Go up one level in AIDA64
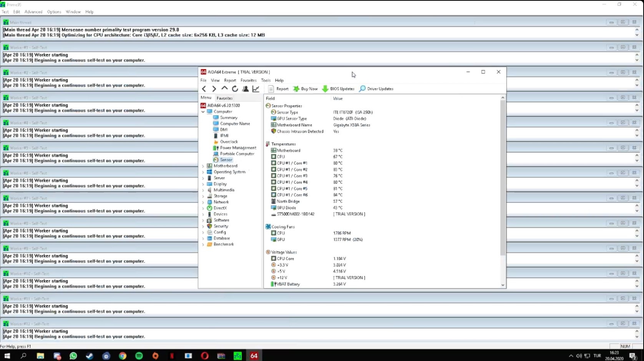The width and height of the screenshot is (644, 361). pyautogui.click(x=224, y=88)
